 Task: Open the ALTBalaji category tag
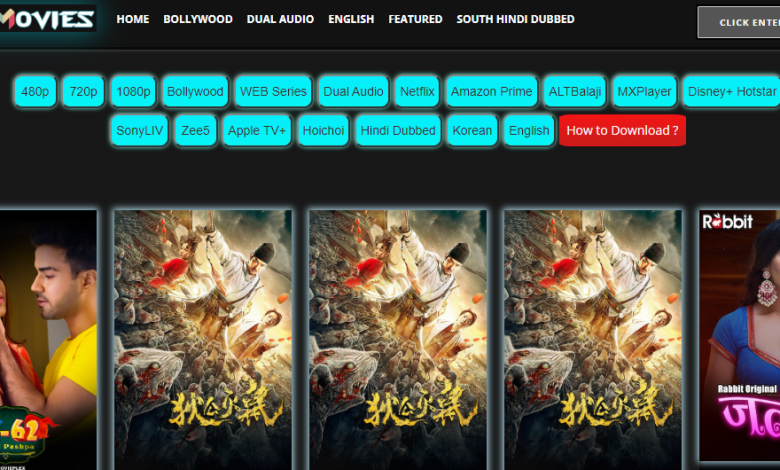click(575, 92)
